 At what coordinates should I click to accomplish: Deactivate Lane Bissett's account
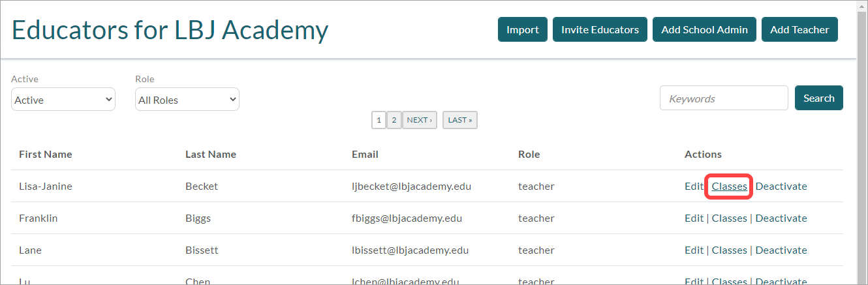click(781, 250)
